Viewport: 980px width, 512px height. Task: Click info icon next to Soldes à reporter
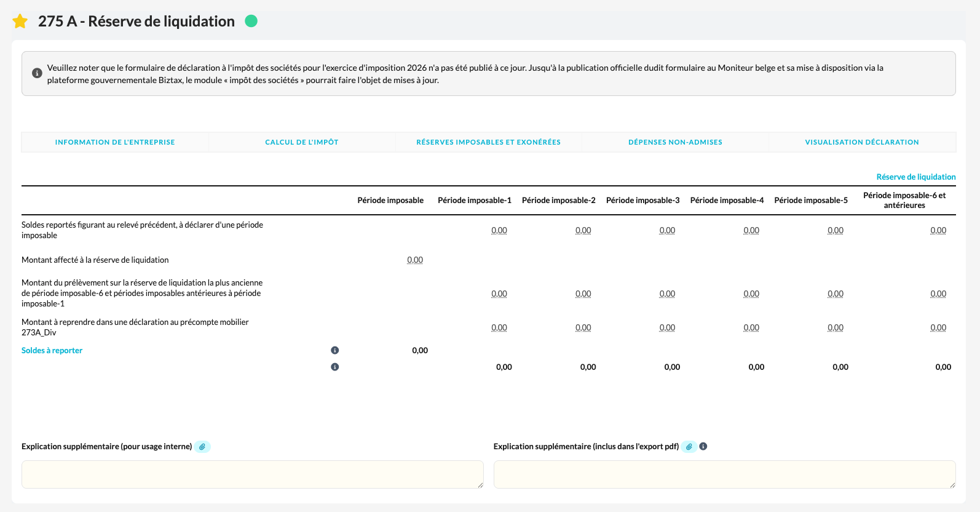click(334, 350)
